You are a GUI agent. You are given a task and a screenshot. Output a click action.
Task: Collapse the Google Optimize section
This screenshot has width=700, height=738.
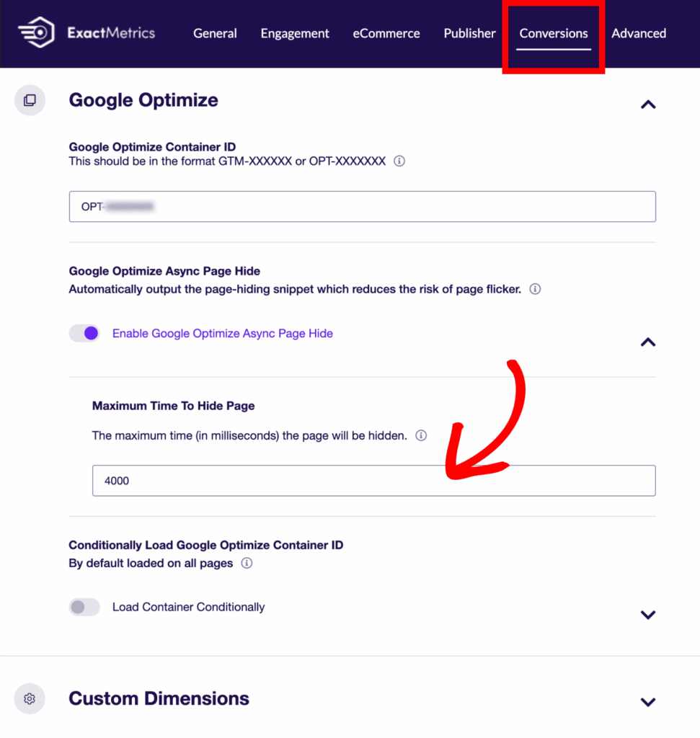[648, 105]
